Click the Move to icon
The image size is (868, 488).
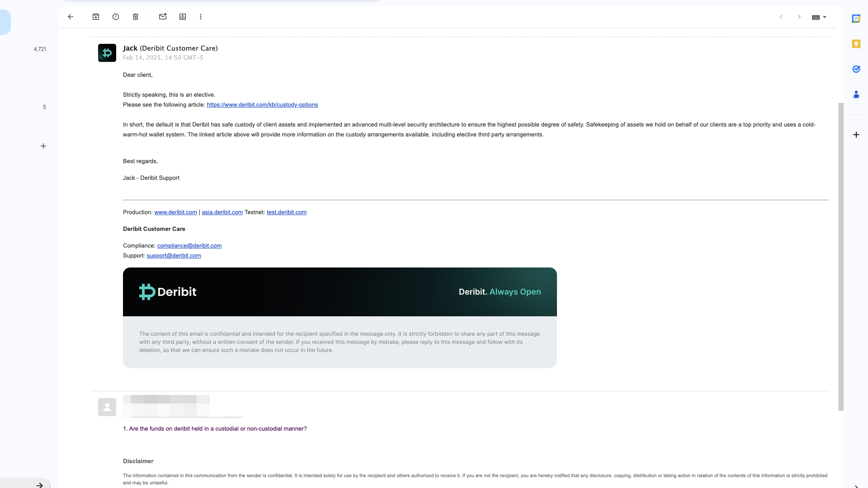point(183,17)
